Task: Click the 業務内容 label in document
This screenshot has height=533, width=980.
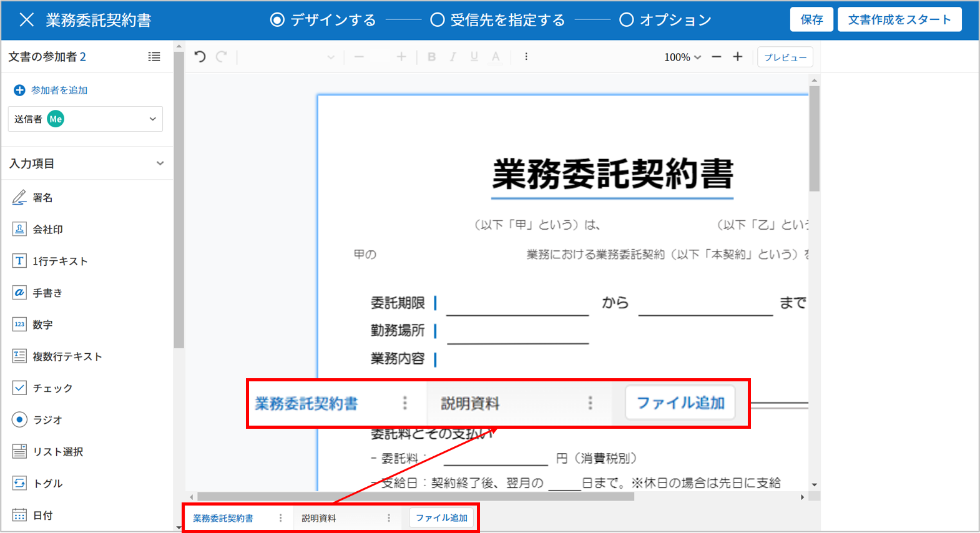Action: [398, 359]
